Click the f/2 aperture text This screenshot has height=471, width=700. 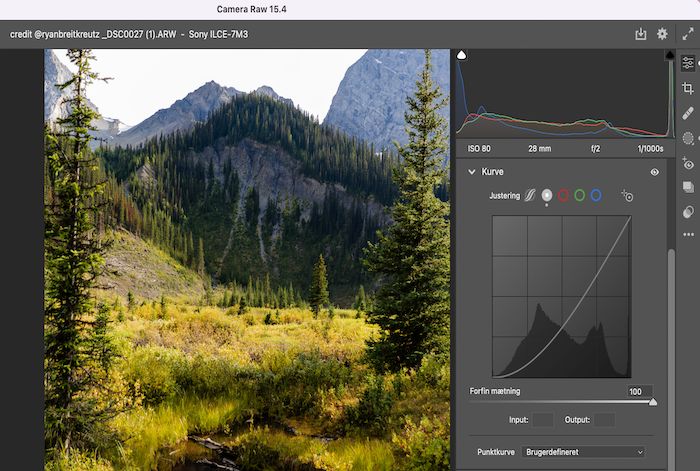pos(596,149)
